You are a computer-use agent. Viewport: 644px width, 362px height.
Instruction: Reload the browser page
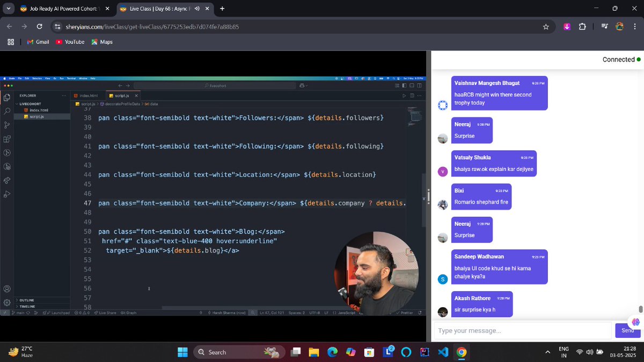coord(39,26)
